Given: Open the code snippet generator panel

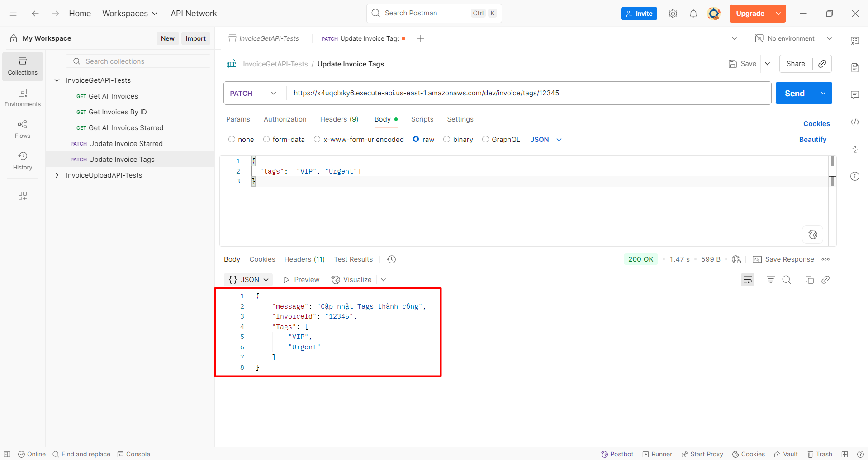Looking at the screenshot, I should [x=855, y=122].
